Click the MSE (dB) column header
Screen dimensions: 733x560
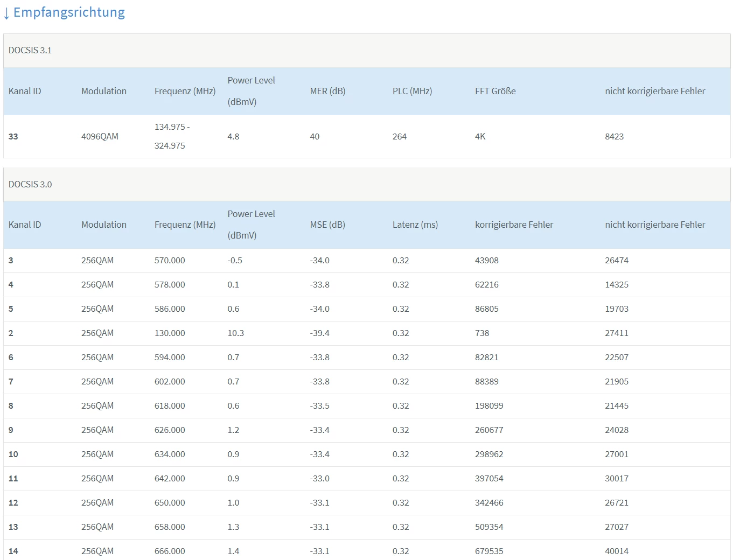tap(327, 225)
